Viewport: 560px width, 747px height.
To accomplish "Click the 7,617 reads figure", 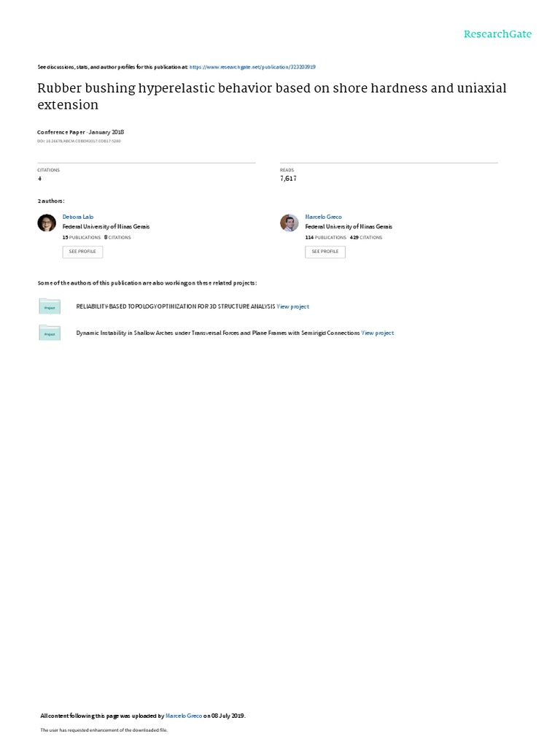I will coord(288,179).
